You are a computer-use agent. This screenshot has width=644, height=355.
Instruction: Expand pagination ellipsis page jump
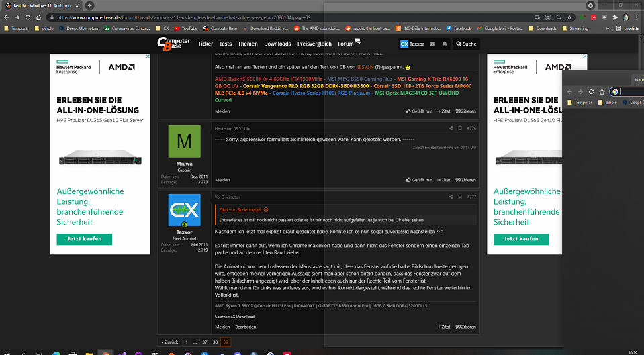click(x=195, y=342)
